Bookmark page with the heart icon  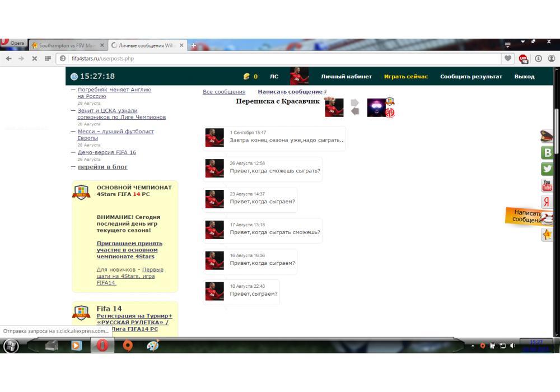point(507,58)
